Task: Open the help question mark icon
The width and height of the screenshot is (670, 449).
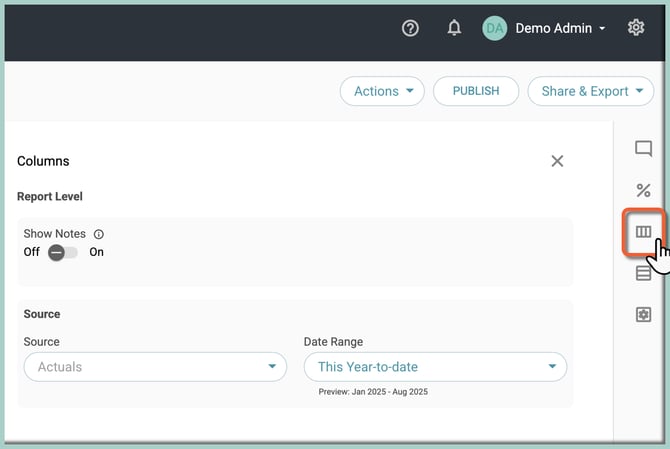Action: (x=410, y=29)
